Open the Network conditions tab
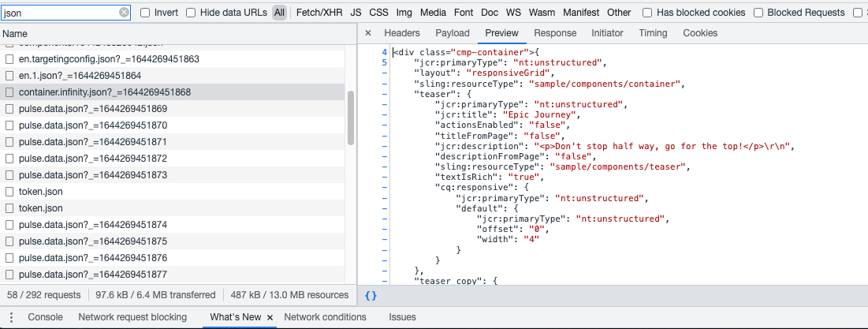Screen dimensions: 868x329 [x=325, y=317]
